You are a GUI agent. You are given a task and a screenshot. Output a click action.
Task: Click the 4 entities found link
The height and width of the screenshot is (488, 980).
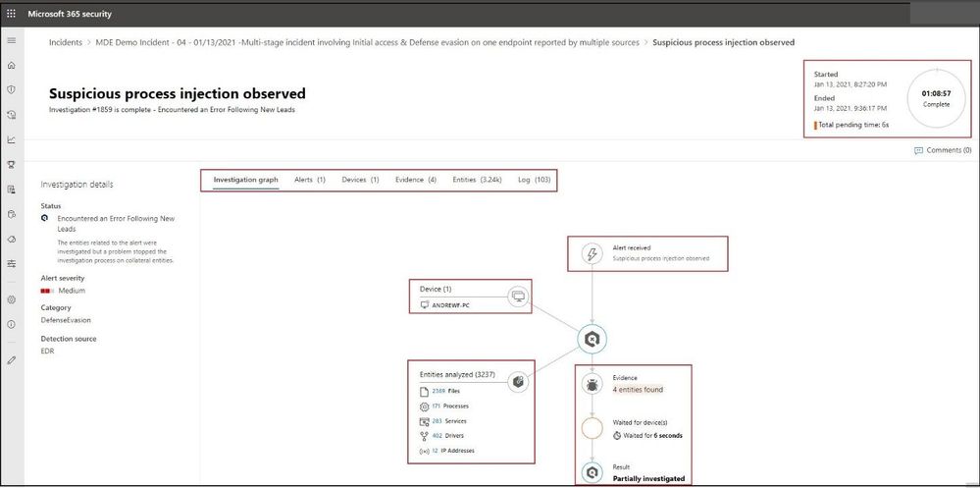[638, 390]
